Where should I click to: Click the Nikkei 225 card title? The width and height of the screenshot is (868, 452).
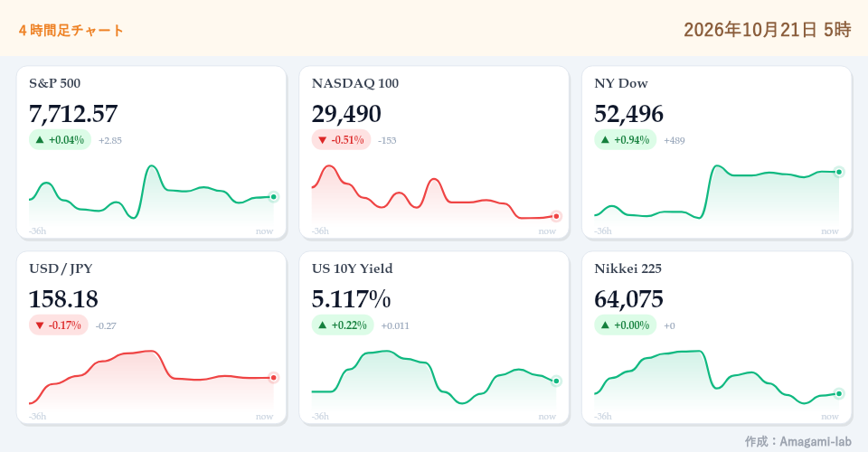click(628, 268)
